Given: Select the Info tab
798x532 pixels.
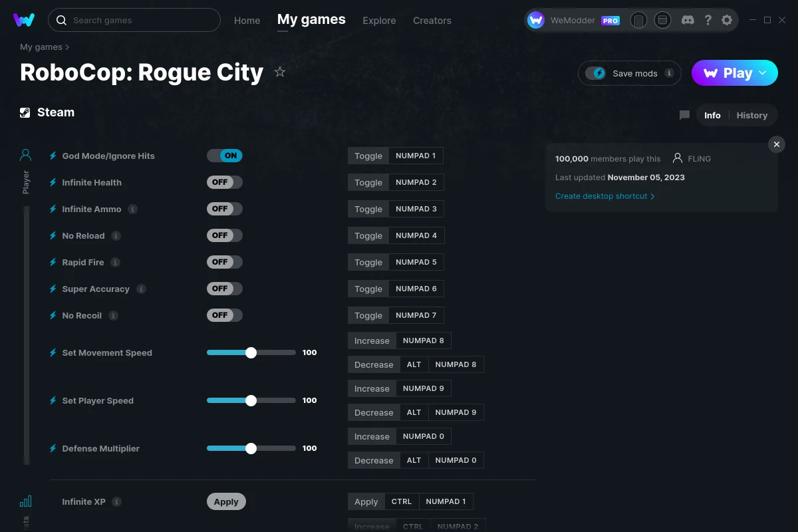Looking at the screenshot, I should [712, 115].
